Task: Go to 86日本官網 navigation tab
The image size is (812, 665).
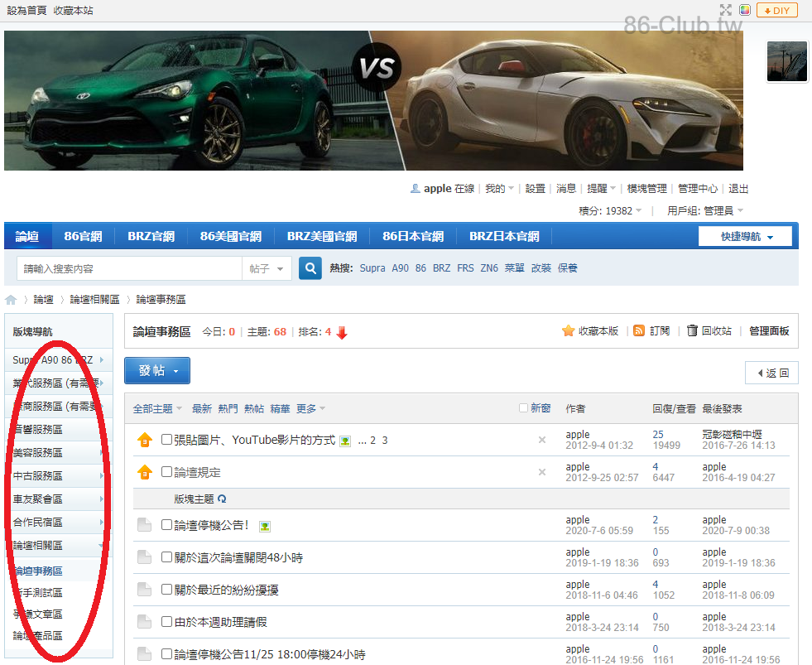Action: 413,236
